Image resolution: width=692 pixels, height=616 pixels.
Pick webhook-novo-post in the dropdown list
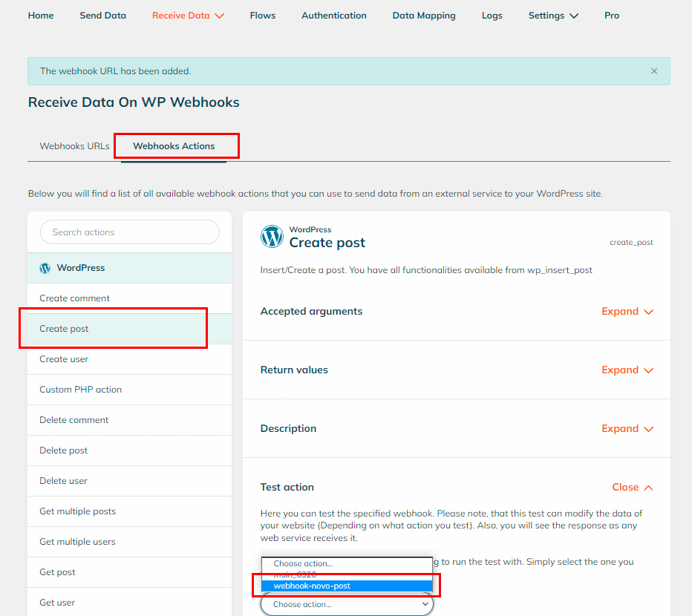(347, 586)
